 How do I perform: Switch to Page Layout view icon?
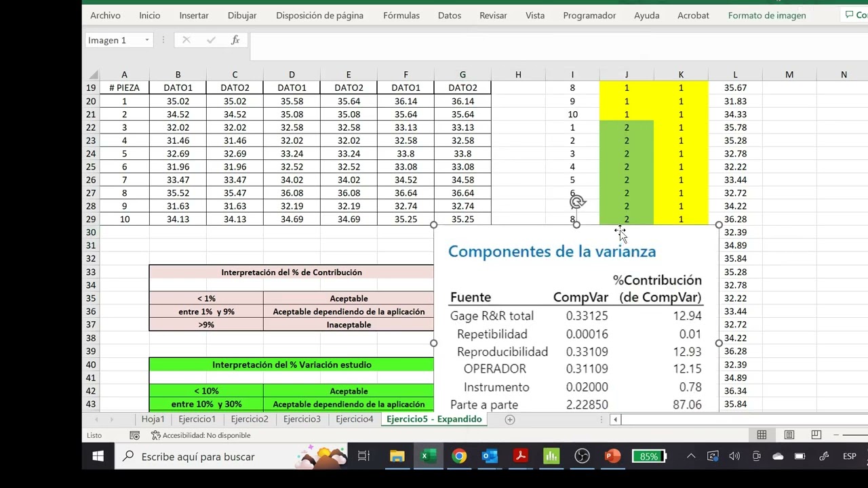point(789,435)
